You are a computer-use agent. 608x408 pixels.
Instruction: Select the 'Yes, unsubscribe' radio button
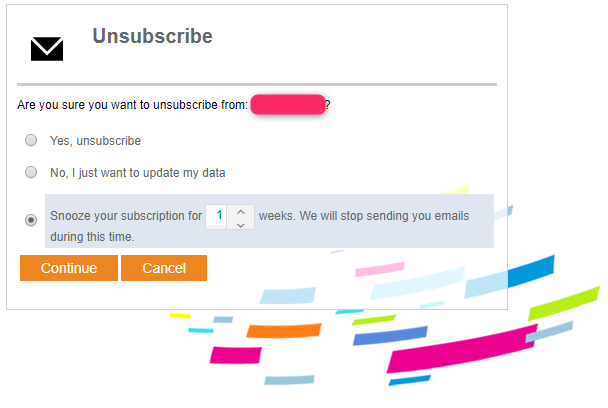click(31, 140)
